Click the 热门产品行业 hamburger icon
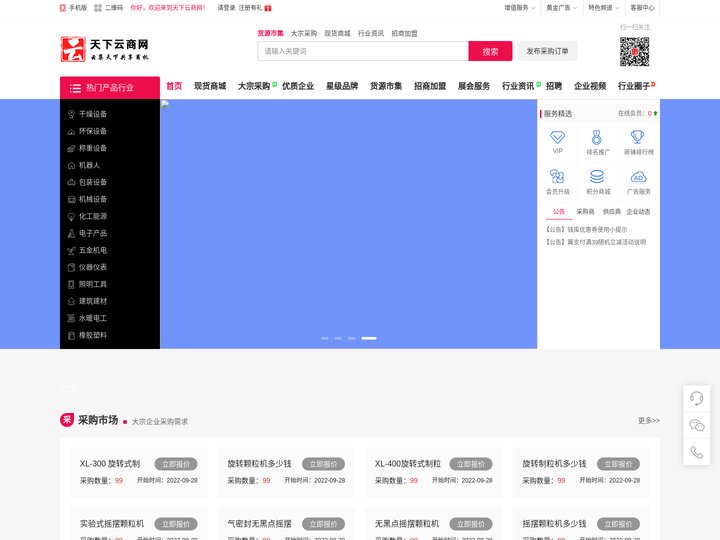This screenshot has width=720, height=540. (x=75, y=88)
